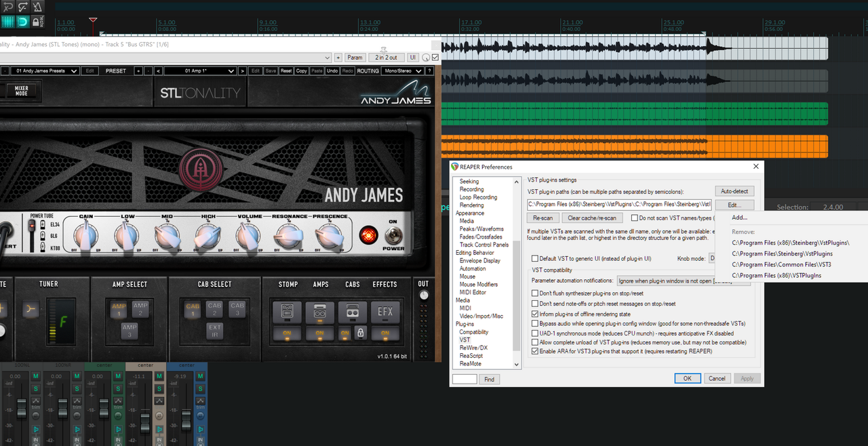Solo the blue mixer track

200,388
